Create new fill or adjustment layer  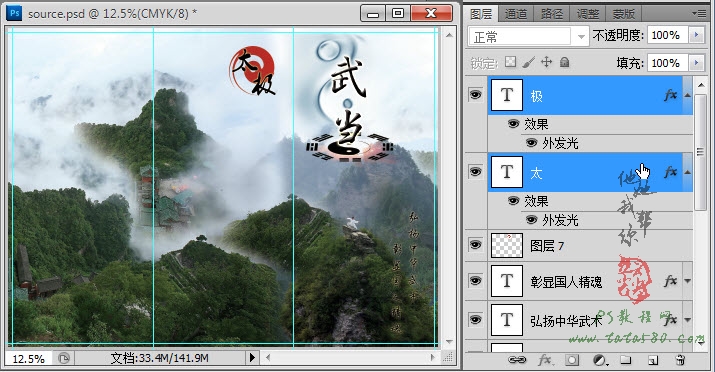(601, 361)
